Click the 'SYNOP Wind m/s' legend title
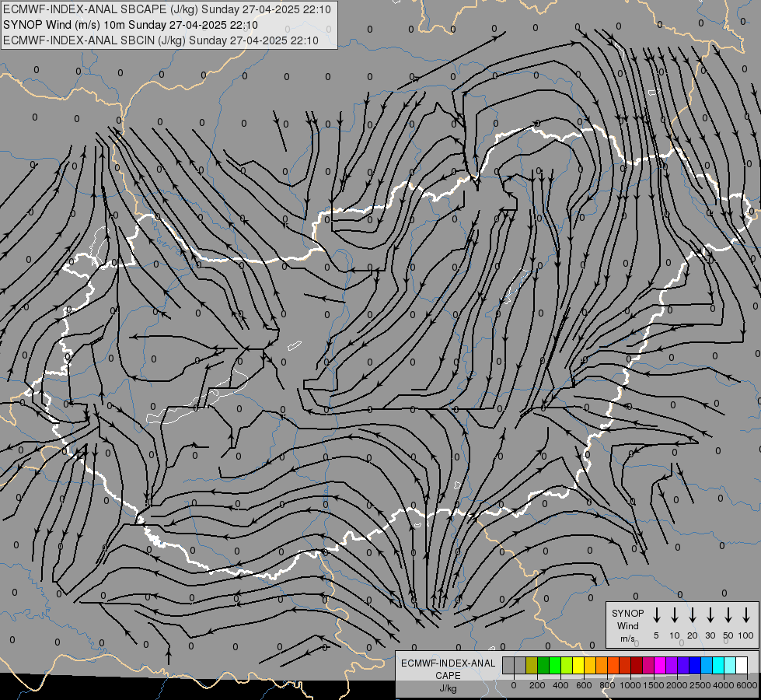Screen dimensions: 761x700 click(628, 625)
